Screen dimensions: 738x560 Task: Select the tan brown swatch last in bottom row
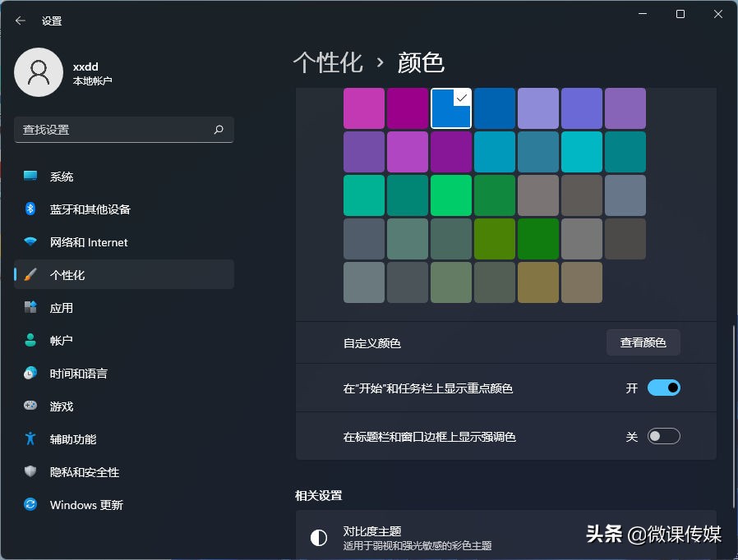[582, 282]
